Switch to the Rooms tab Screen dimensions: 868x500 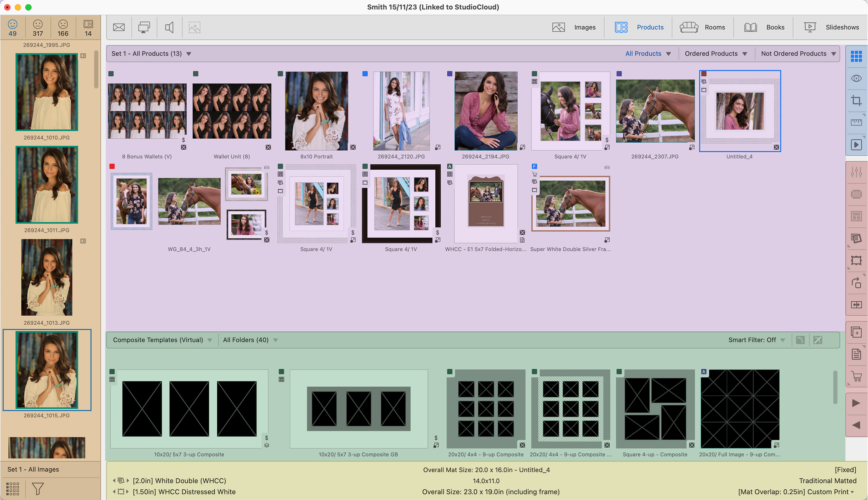tap(702, 27)
